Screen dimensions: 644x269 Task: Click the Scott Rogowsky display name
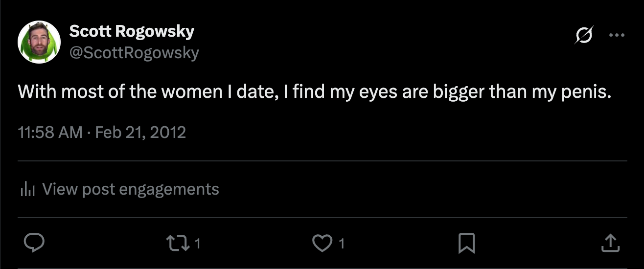132,31
